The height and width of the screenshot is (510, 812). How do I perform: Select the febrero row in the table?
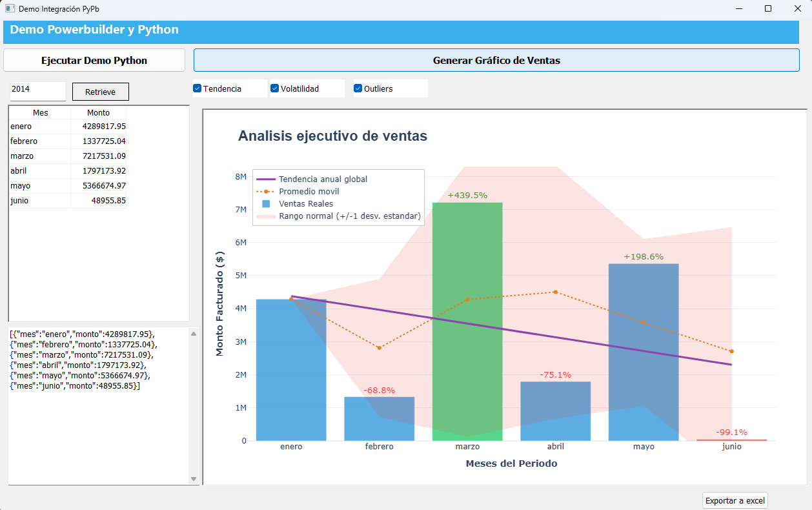click(x=68, y=141)
